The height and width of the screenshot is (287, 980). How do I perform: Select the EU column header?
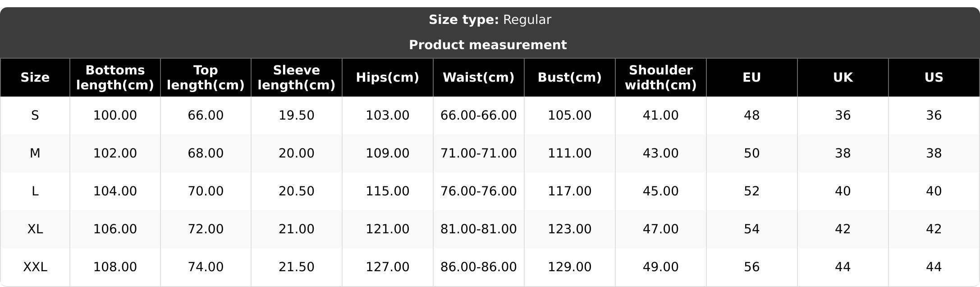751,78
